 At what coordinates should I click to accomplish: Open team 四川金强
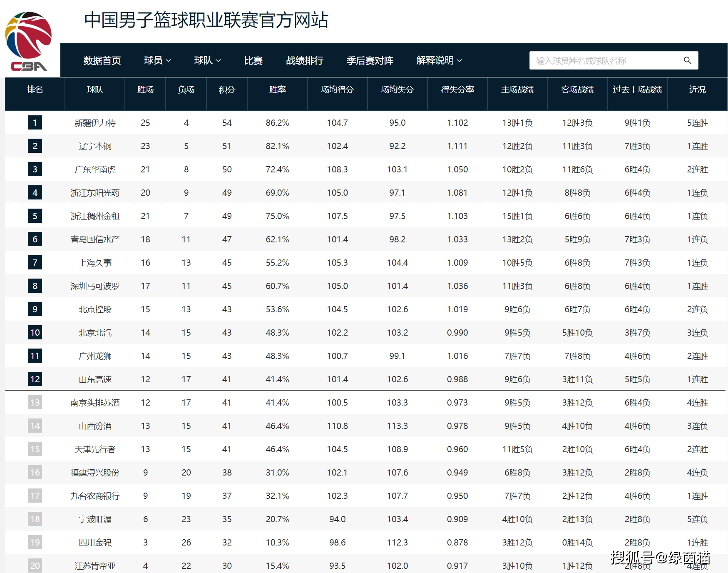click(95, 543)
